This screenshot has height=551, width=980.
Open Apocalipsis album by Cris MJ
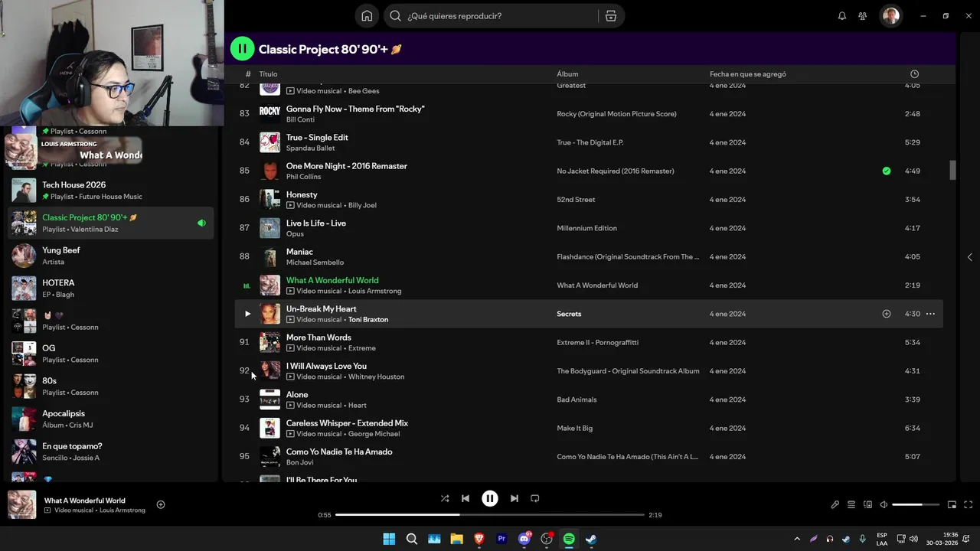tap(112, 419)
